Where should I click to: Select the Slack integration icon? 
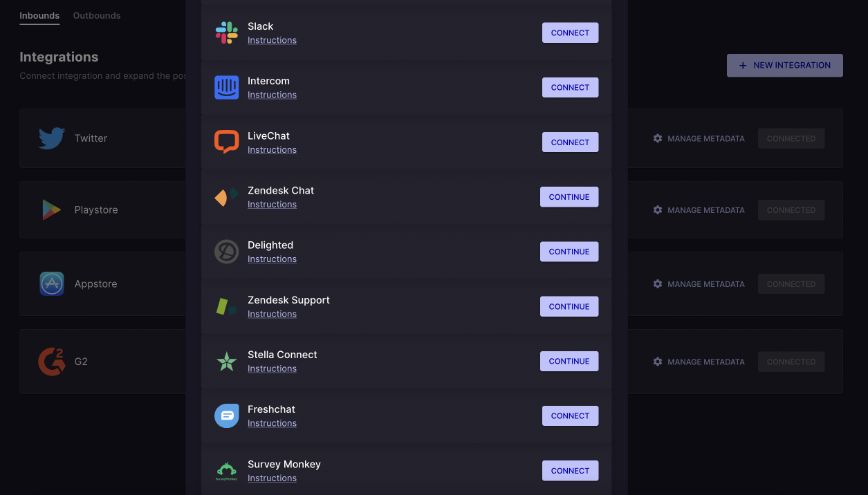click(x=226, y=32)
